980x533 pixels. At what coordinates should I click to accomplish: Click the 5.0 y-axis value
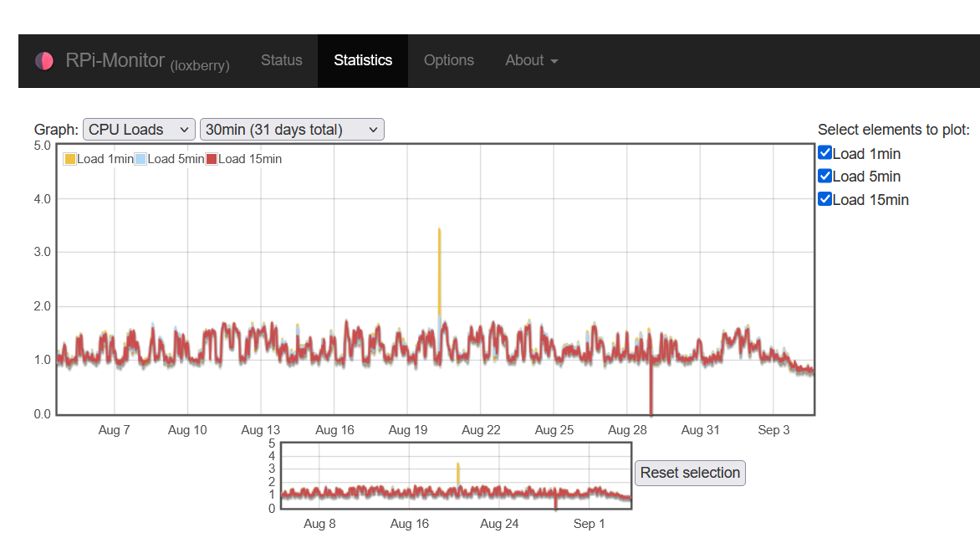click(43, 146)
